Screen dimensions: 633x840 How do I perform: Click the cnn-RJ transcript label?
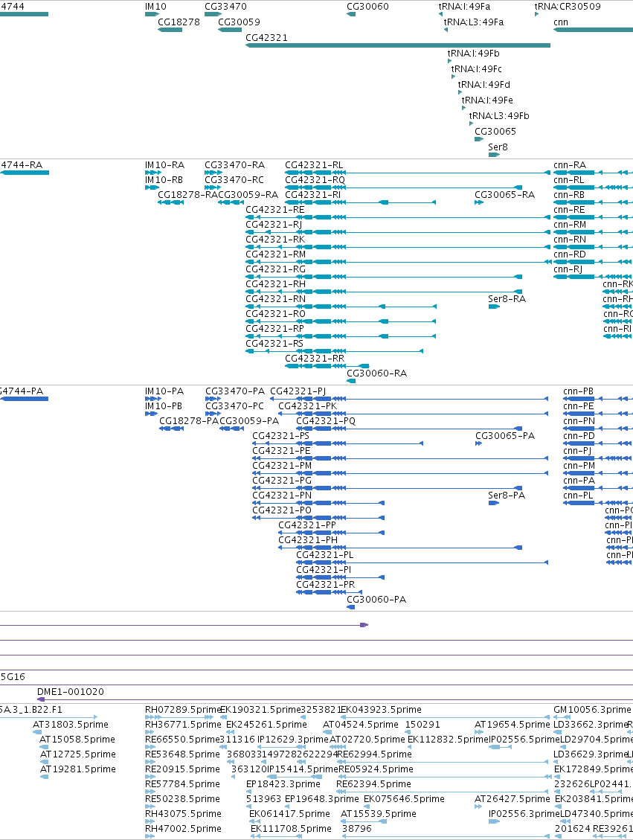point(568,269)
